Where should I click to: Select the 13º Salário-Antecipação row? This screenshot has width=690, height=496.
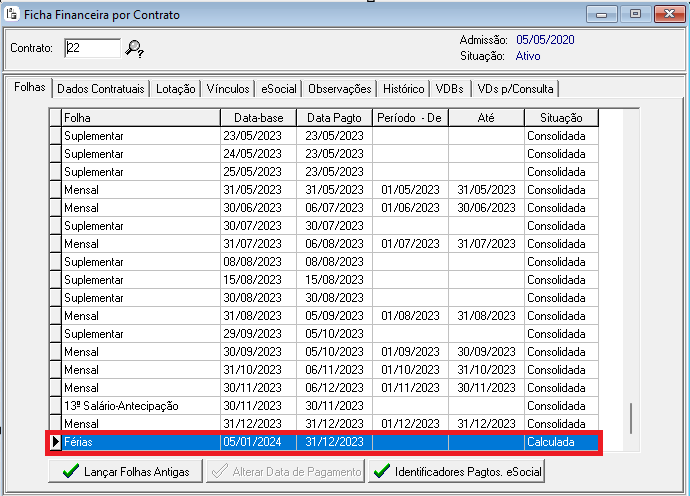point(140,406)
